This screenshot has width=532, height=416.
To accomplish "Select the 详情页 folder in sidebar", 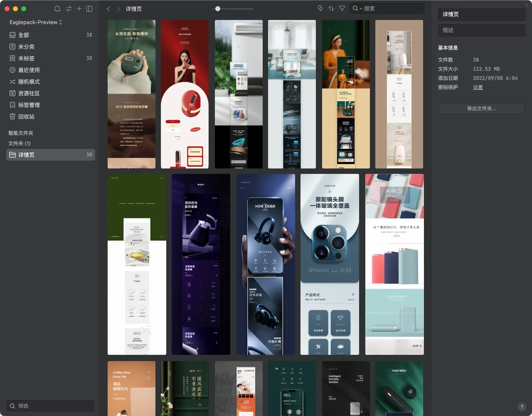I will coord(26,155).
